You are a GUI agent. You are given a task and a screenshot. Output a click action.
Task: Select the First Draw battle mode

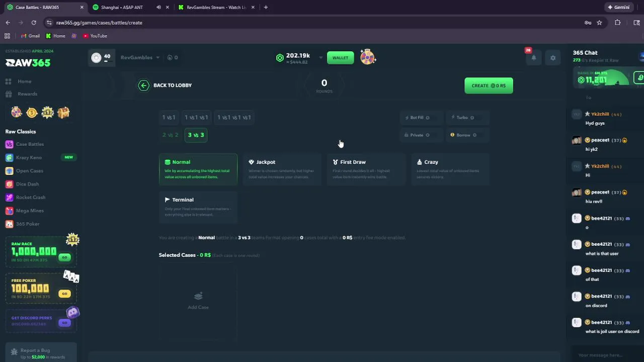pyautogui.click(x=366, y=169)
